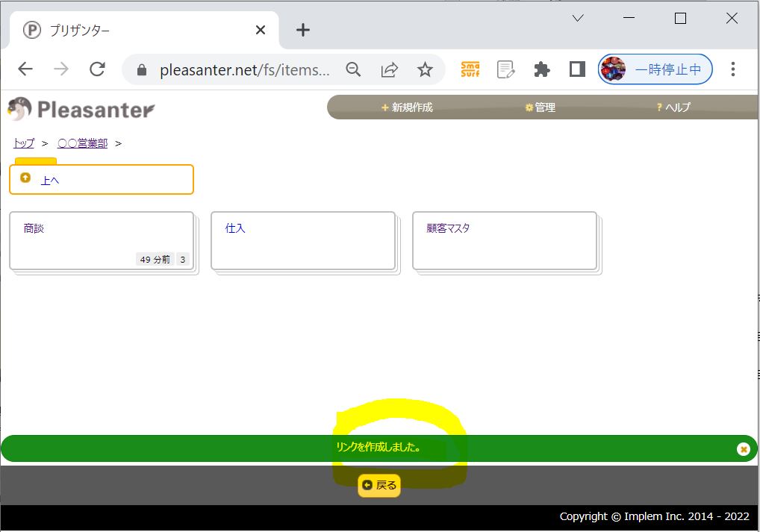Open the 顧客マスタ site card
The height and width of the screenshot is (532, 760).
(x=505, y=241)
